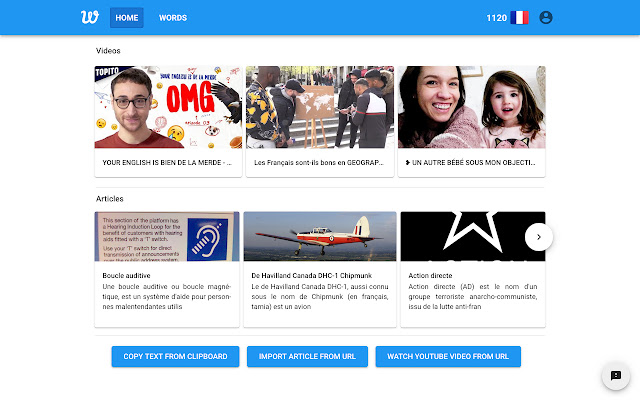Open the Chipmunk airplane article image
The width and height of the screenshot is (640, 400).
pos(320,236)
